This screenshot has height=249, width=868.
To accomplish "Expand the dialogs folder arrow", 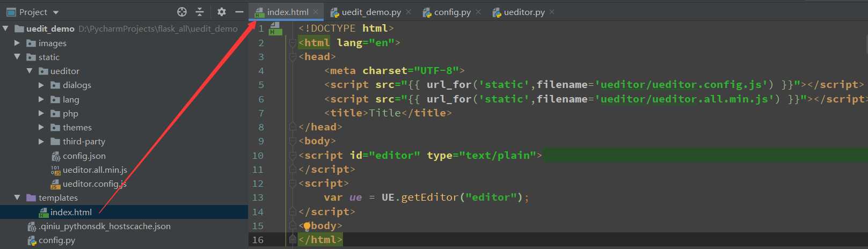I will tap(41, 85).
